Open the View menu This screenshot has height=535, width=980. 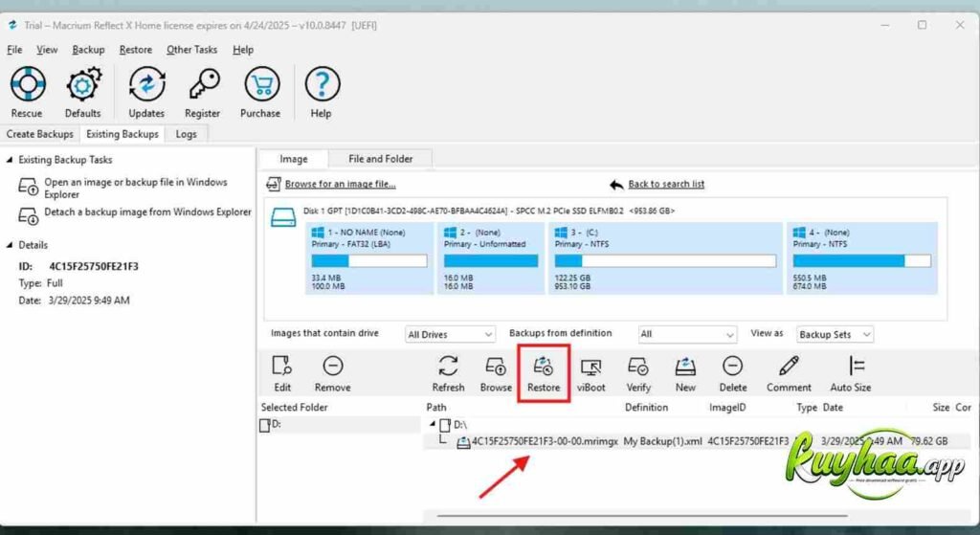[47, 50]
